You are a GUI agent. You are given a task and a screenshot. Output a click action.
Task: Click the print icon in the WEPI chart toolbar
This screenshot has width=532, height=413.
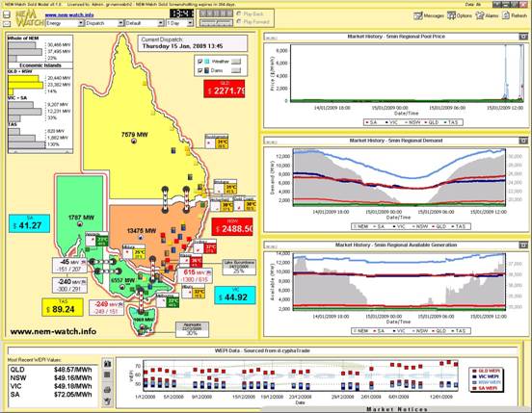pos(107,390)
